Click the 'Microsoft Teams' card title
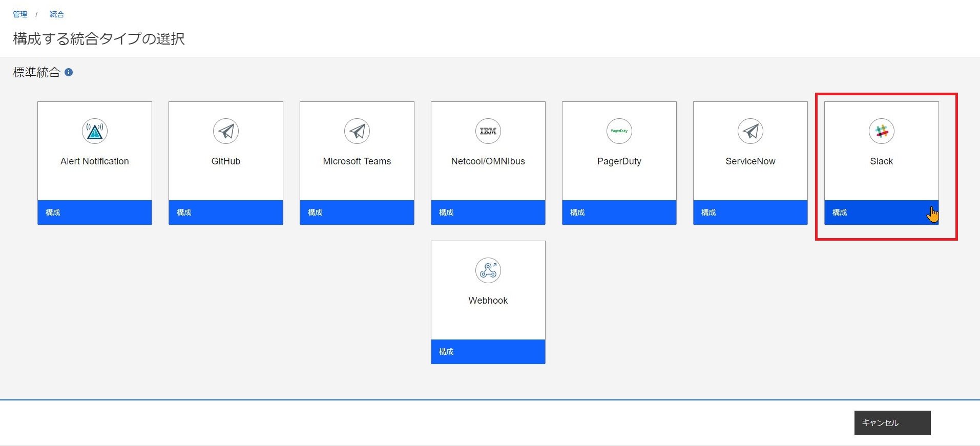Image resolution: width=980 pixels, height=446 pixels. (357, 161)
